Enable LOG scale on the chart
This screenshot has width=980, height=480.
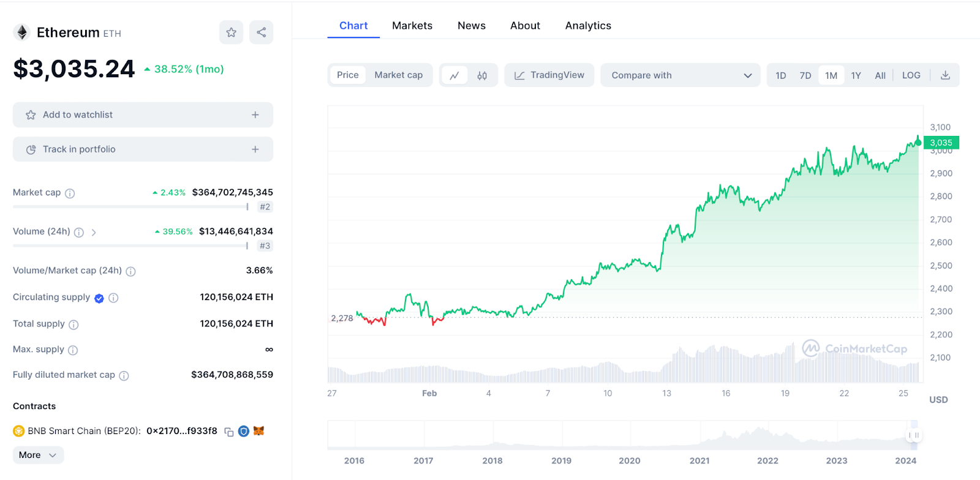911,75
